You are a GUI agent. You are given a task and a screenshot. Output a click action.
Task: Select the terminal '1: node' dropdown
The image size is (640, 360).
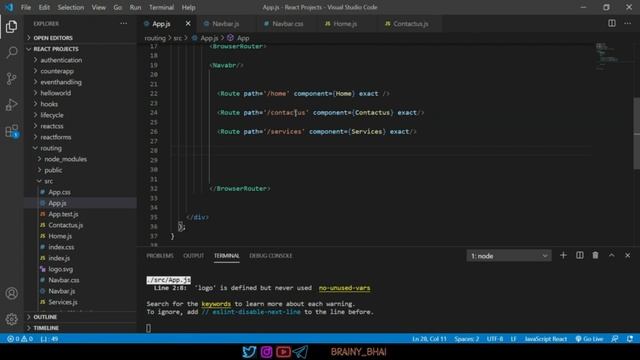point(509,256)
